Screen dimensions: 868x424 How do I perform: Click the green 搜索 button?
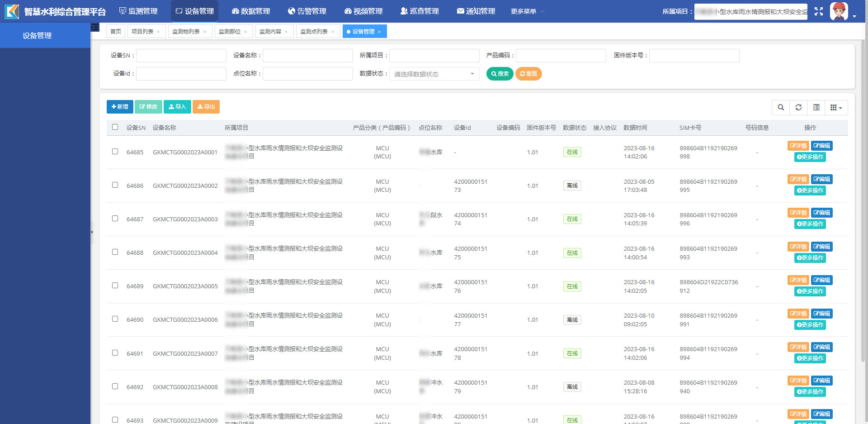(500, 74)
